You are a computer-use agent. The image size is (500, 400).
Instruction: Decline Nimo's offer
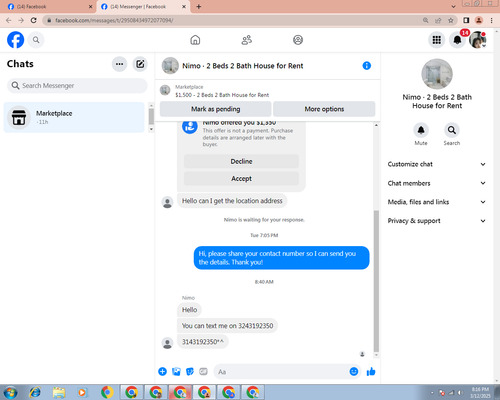coord(241,161)
